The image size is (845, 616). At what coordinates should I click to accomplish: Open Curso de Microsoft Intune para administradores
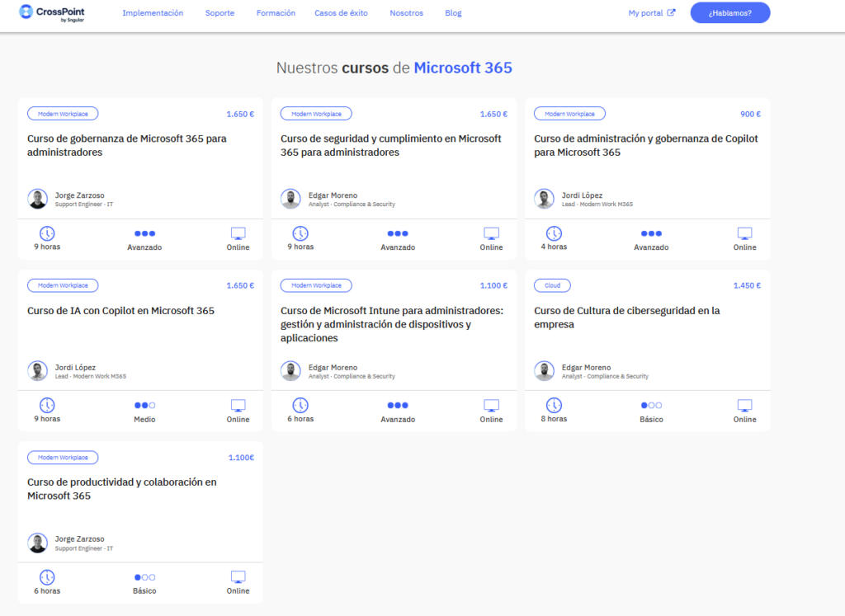pyautogui.click(x=392, y=324)
